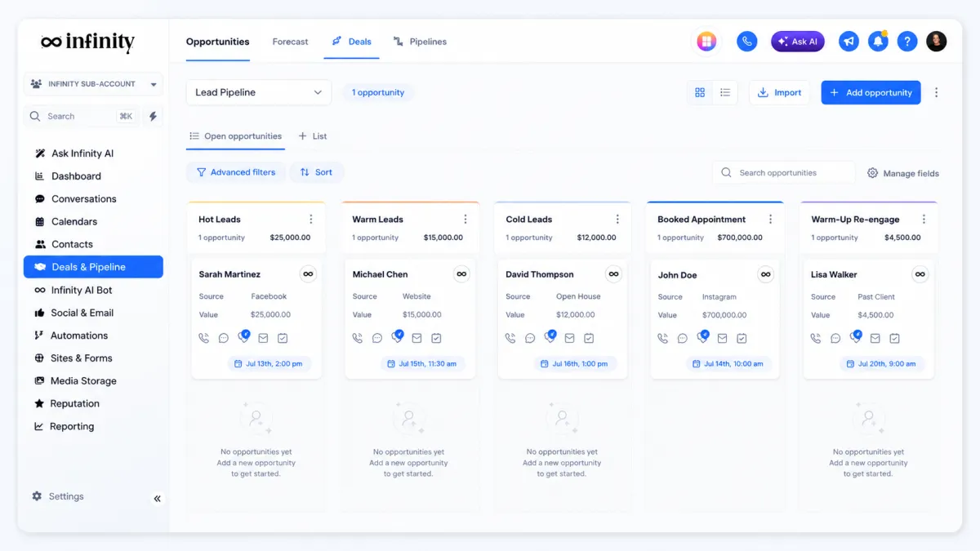Viewport: 980px width, 551px height.
Task: Open Advanced filters
Action: click(236, 172)
